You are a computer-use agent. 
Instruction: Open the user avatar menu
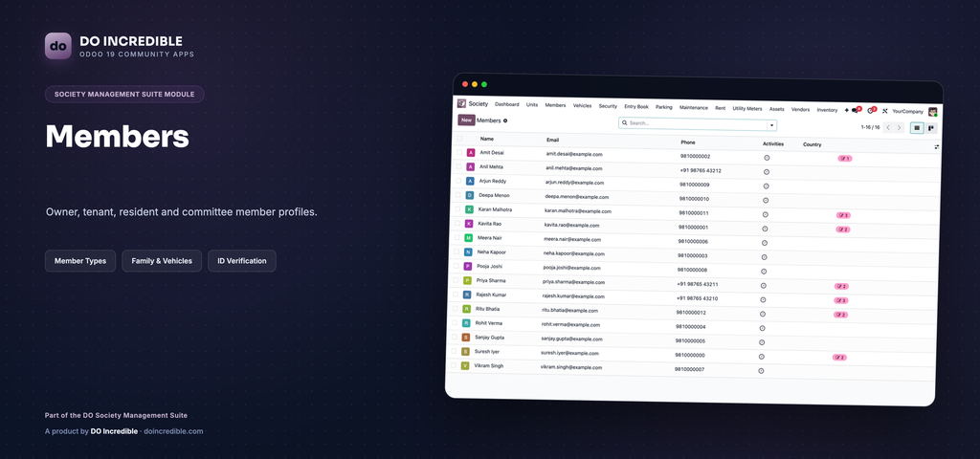pyautogui.click(x=932, y=112)
